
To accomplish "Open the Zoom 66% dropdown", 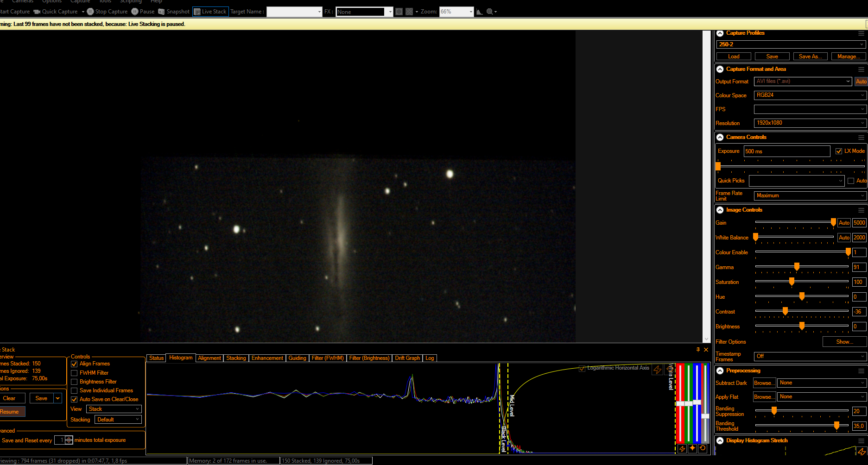I will pyautogui.click(x=456, y=12).
